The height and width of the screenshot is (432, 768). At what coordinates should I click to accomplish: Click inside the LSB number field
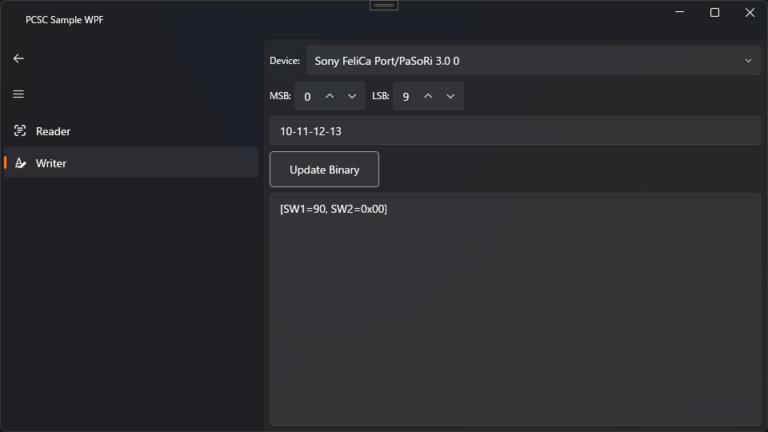(x=405, y=97)
